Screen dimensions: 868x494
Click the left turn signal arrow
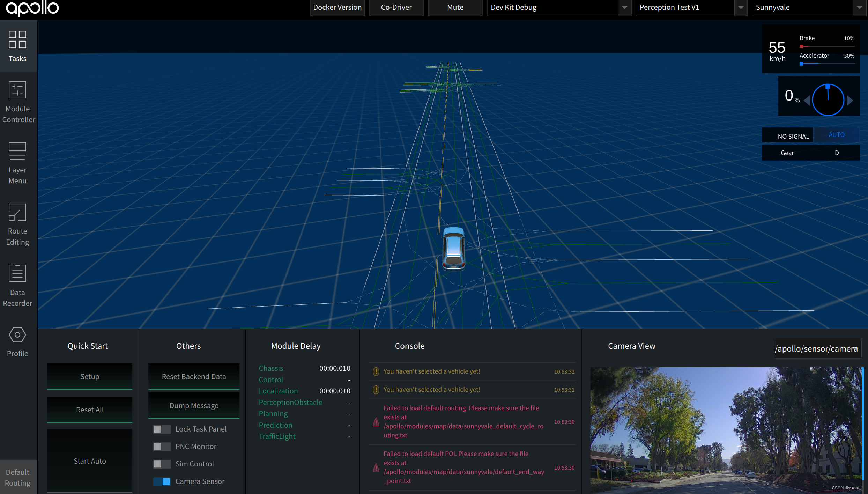pos(807,101)
